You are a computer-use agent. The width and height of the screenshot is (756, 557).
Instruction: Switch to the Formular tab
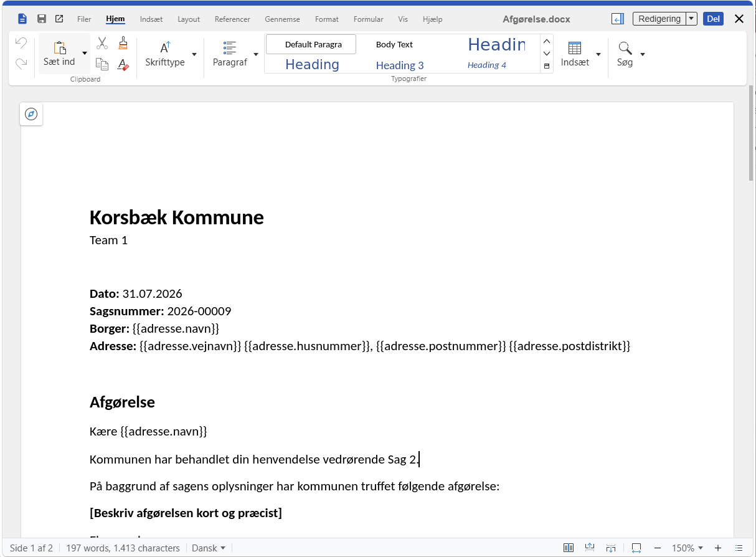pos(369,19)
